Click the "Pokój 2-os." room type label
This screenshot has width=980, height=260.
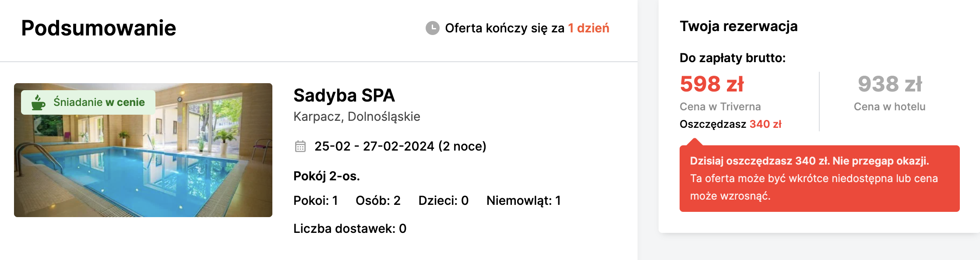pos(327,176)
